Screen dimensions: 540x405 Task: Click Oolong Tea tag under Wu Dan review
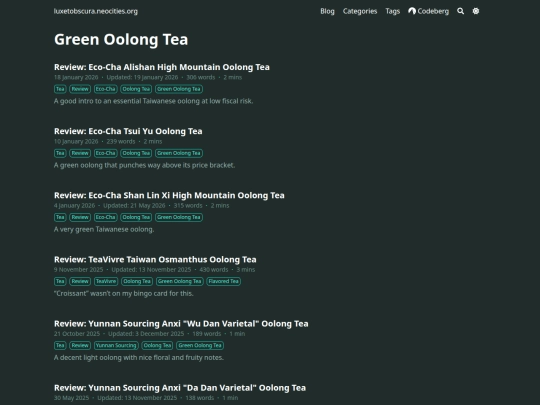click(x=157, y=345)
